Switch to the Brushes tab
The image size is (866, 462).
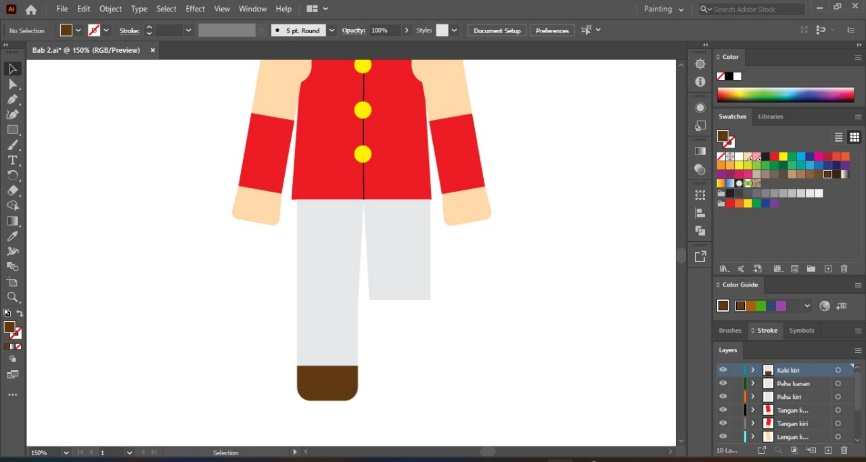click(730, 331)
